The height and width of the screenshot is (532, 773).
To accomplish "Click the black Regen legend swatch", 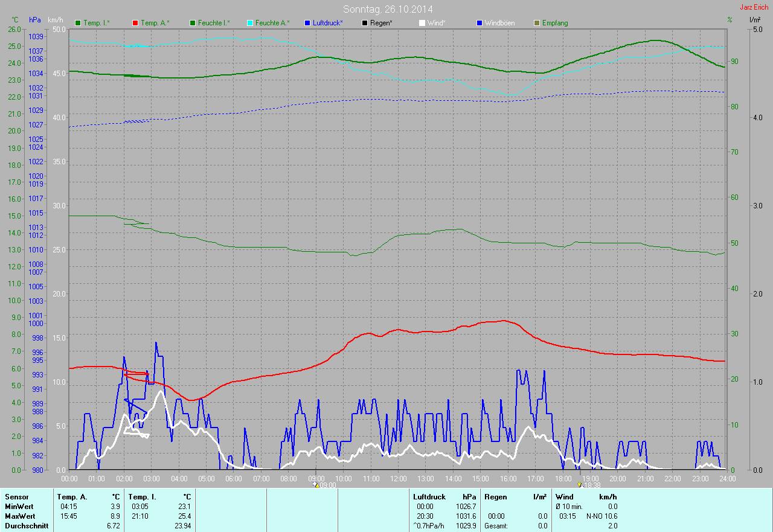I will [365, 23].
